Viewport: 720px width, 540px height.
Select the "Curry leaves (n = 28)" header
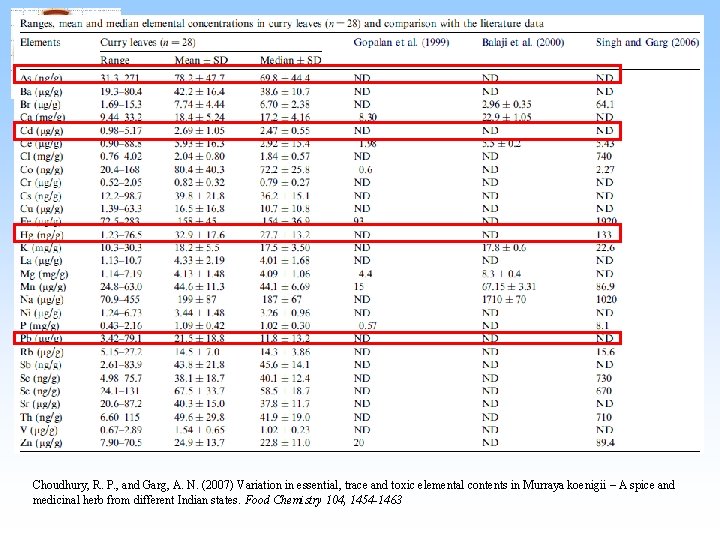(148, 42)
